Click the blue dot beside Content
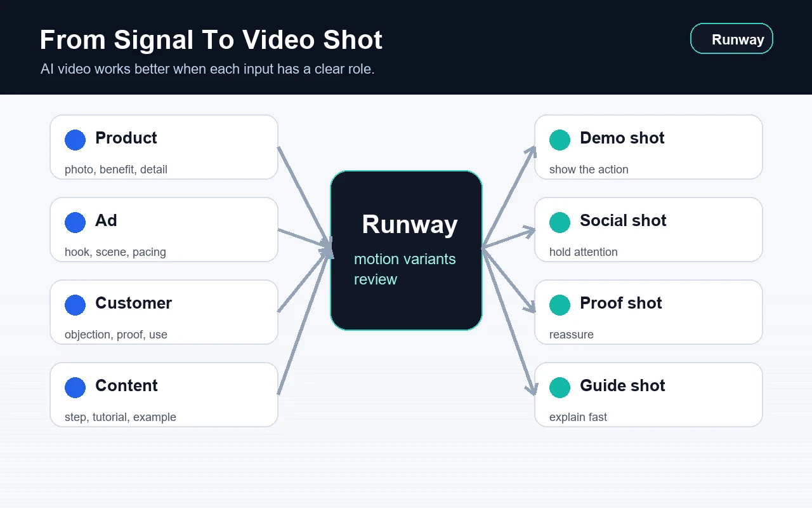812x508 pixels. [75, 387]
